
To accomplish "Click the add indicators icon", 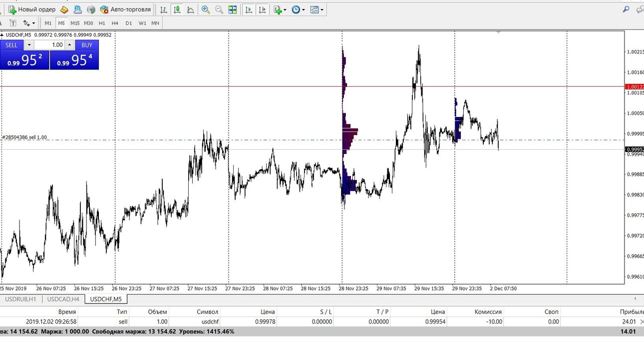I will tap(278, 9).
